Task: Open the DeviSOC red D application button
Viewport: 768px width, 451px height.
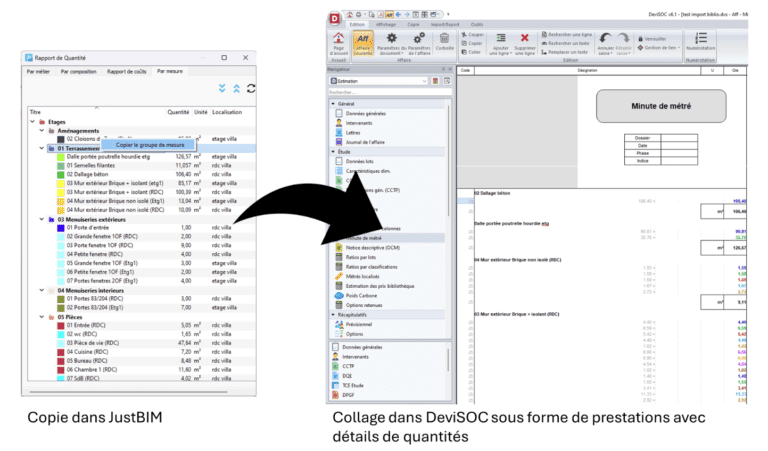Action: (335, 19)
